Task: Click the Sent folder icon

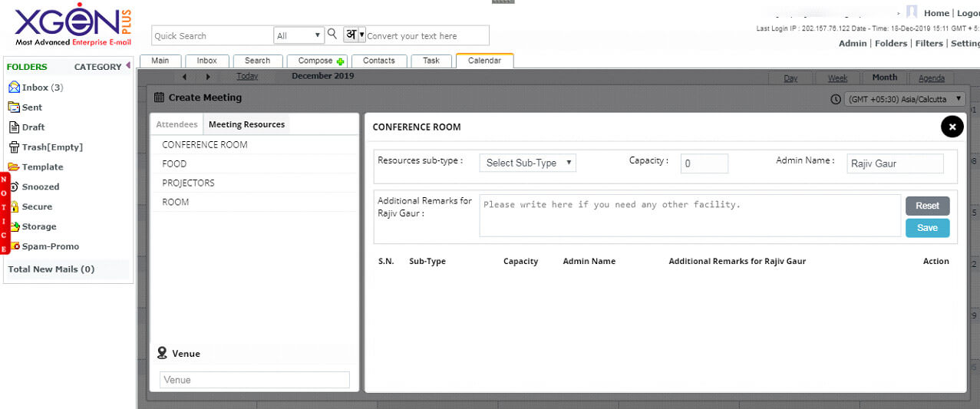Action: [x=14, y=107]
